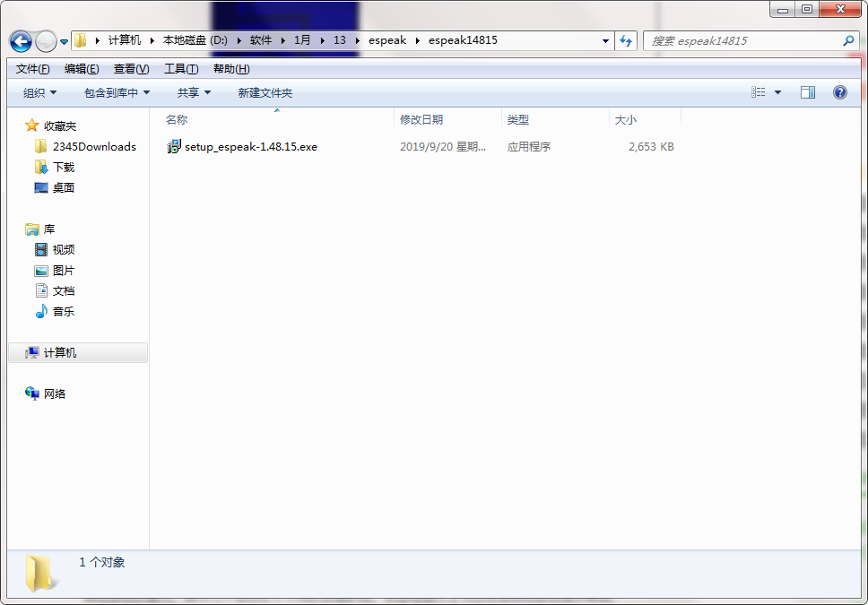Open the 查看(V) menu
Viewport: 868px width, 605px height.
coord(131,69)
